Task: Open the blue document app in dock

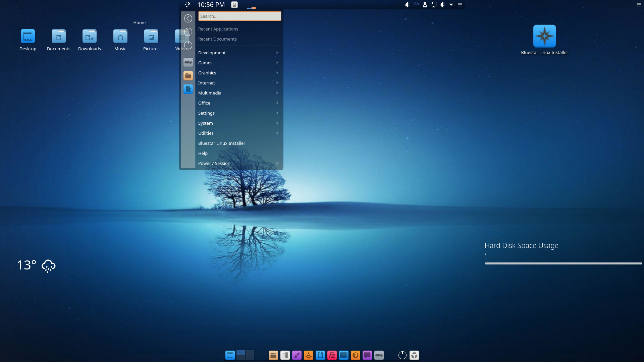Action: (x=320, y=355)
